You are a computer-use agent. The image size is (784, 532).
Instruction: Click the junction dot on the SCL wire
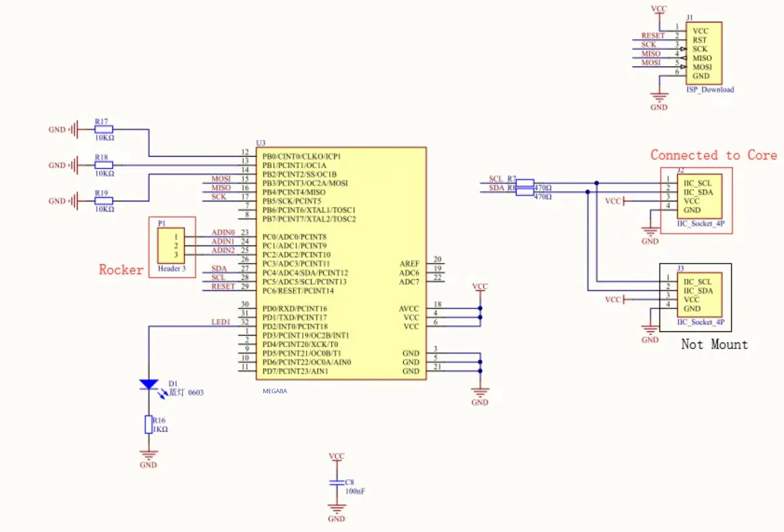pyautogui.click(x=596, y=183)
